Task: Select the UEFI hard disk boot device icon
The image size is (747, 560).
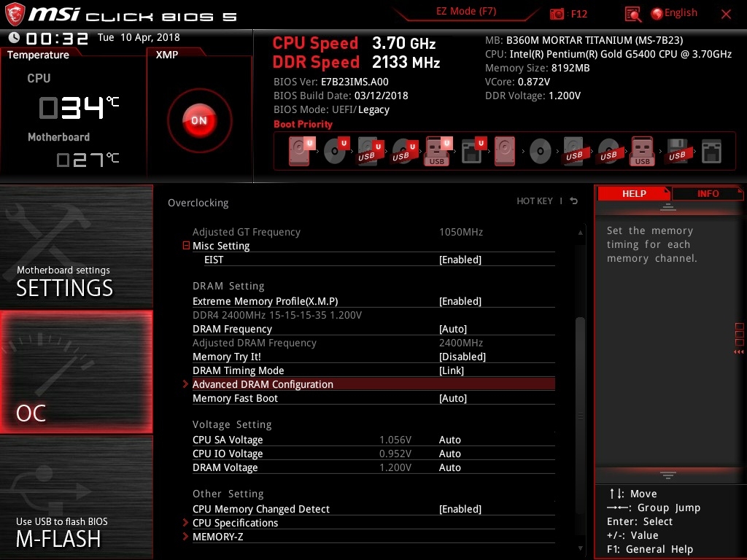Action: coord(301,151)
